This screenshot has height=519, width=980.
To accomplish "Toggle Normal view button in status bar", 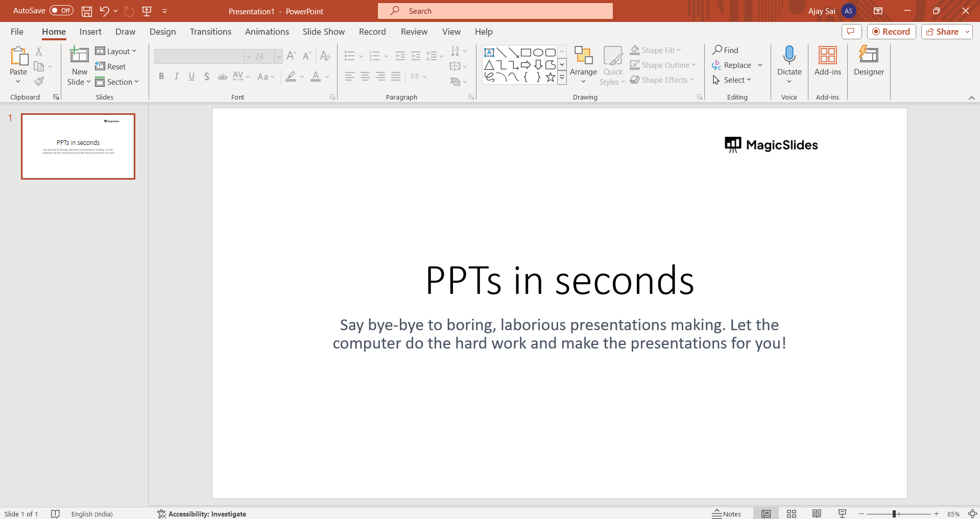I will point(766,514).
